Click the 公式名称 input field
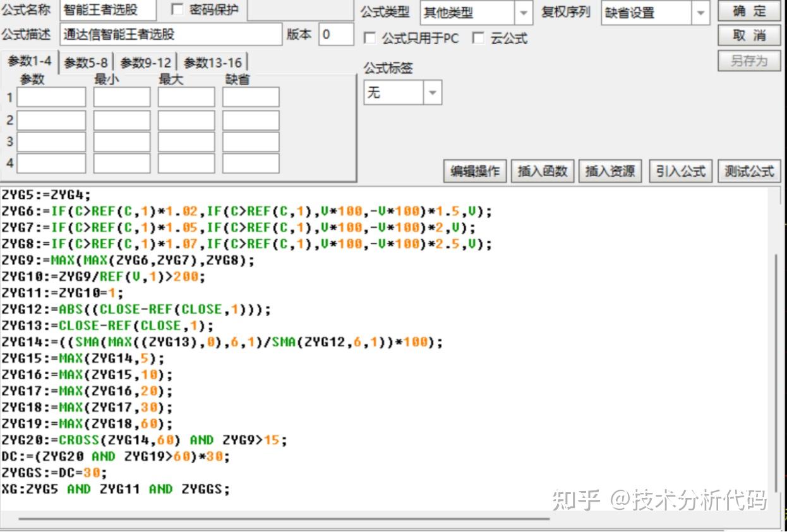 pos(109,10)
